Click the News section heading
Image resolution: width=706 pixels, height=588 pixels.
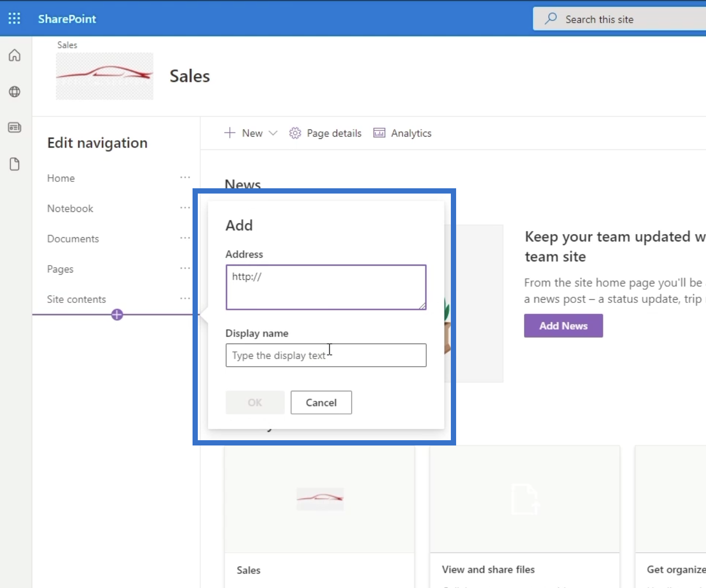[x=243, y=185]
